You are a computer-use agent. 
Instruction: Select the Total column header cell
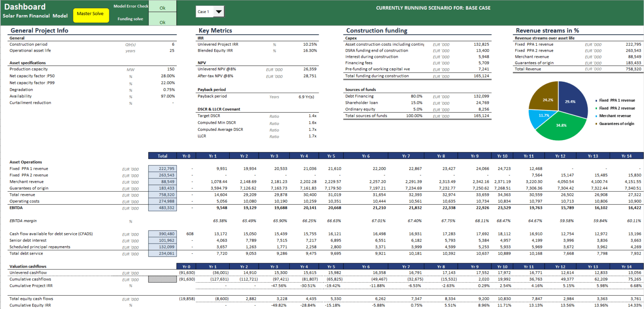pyautogui.click(x=163, y=156)
